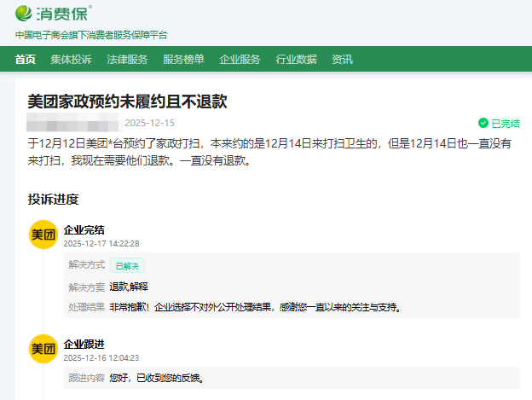Open the 资讯 navigation item

pyautogui.click(x=342, y=60)
